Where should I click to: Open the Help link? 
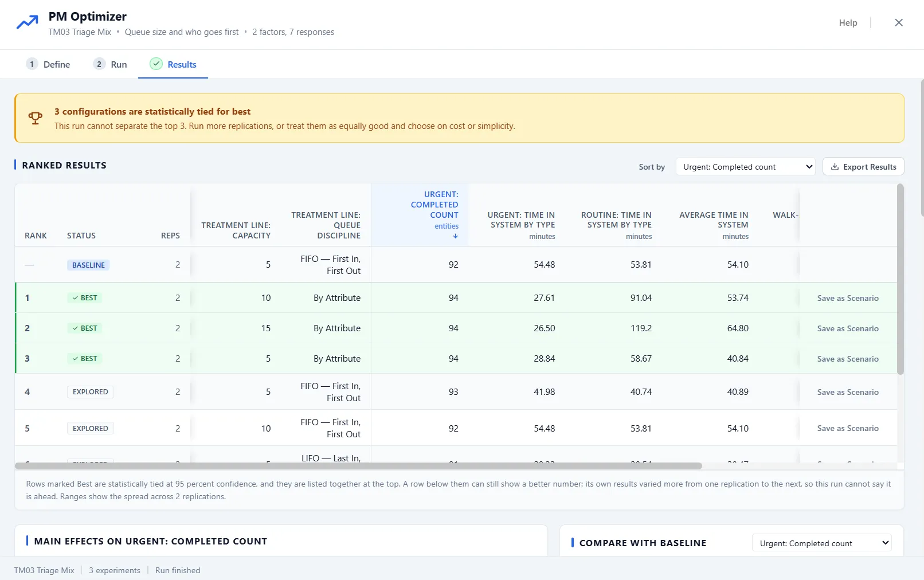(848, 23)
